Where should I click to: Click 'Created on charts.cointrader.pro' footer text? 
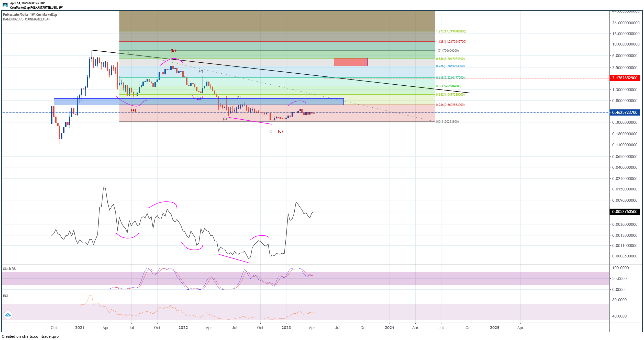click(30, 336)
